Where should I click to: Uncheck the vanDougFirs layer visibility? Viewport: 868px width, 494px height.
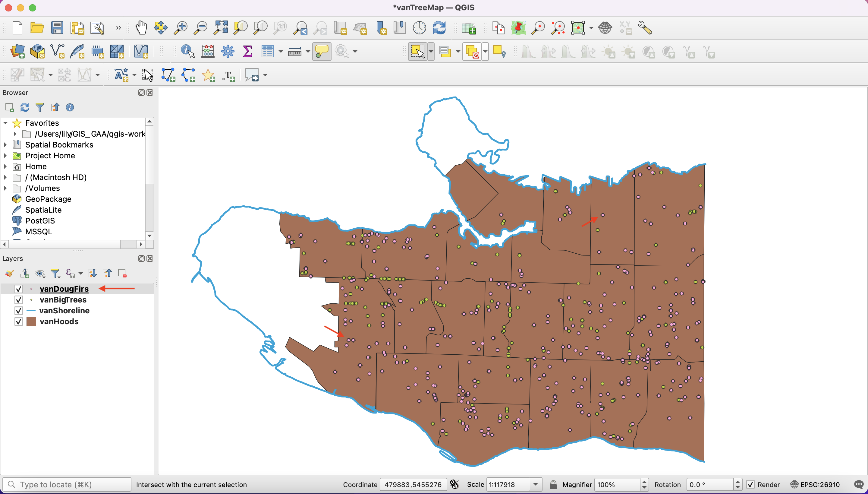19,289
